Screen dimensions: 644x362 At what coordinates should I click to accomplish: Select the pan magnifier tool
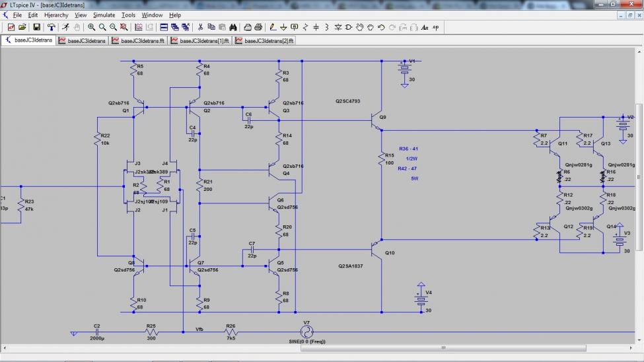102,27
